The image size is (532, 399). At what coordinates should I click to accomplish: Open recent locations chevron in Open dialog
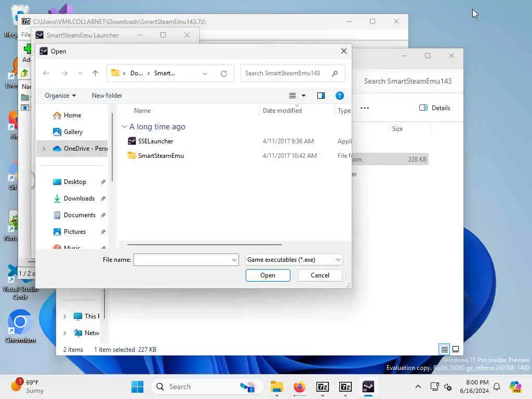point(80,73)
